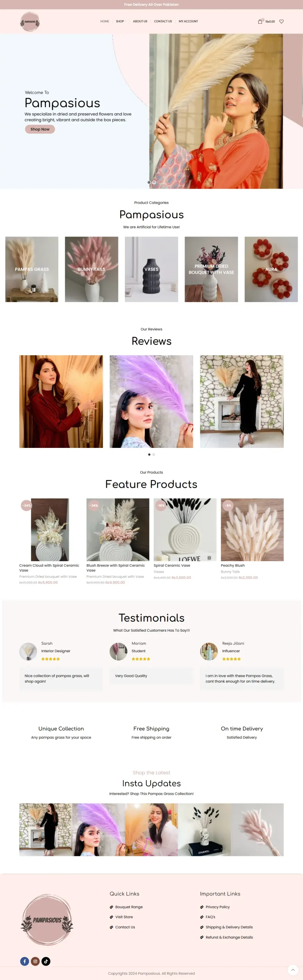The width and height of the screenshot is (303, 980).
Task: Click the back-to-top arrow button
Action: 293,970
